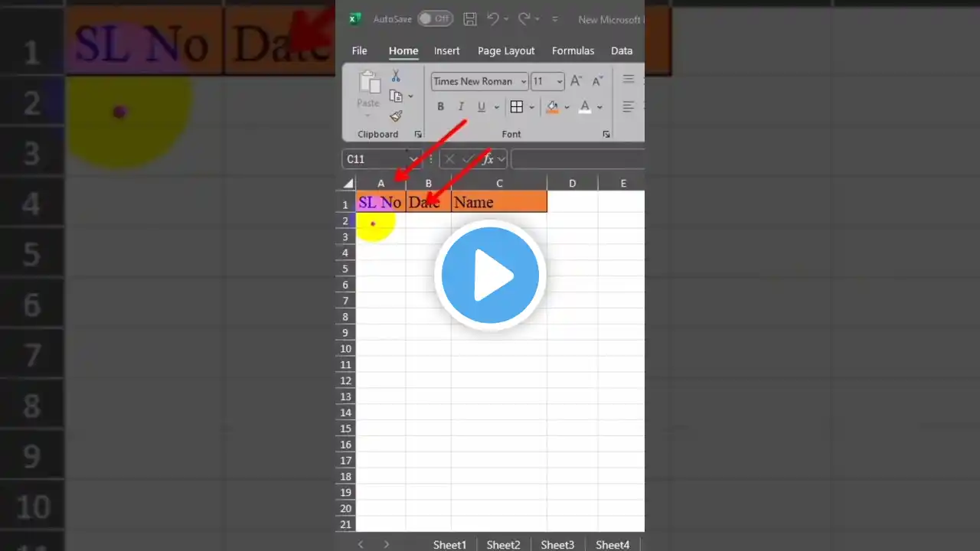Select row 11 header
The height and width of the screenshot is (551, 980).
click(345, 364)
